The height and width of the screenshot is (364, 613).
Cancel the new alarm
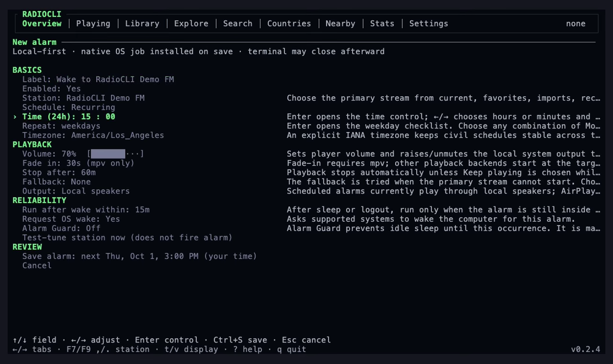[x=37, y=265]
